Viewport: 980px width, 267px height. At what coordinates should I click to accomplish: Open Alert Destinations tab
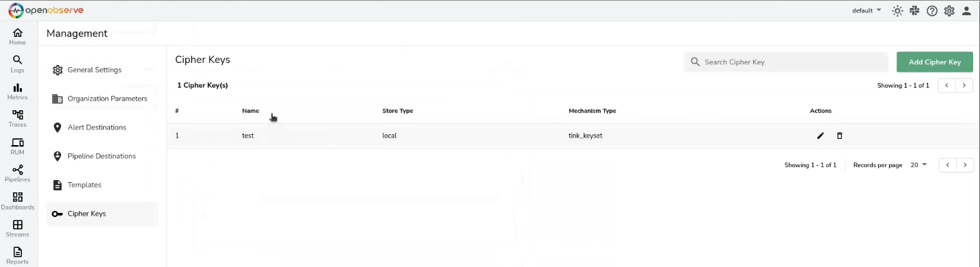(102, 127)
